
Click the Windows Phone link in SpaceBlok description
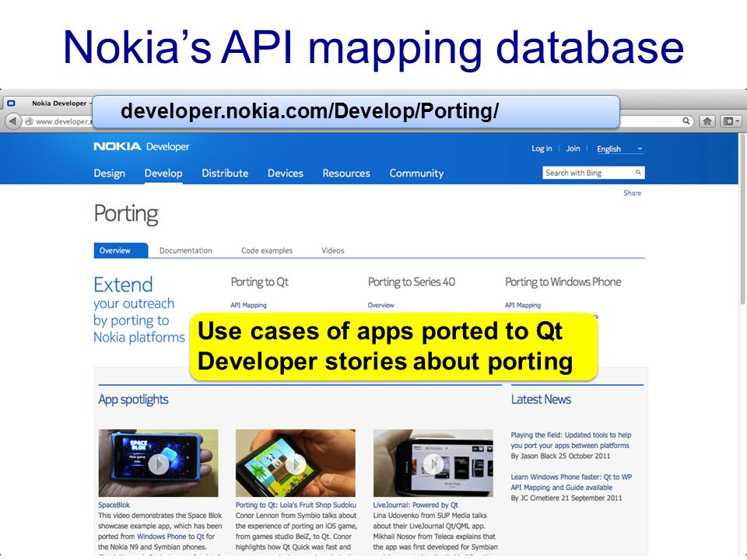click(x=162, y=537)
